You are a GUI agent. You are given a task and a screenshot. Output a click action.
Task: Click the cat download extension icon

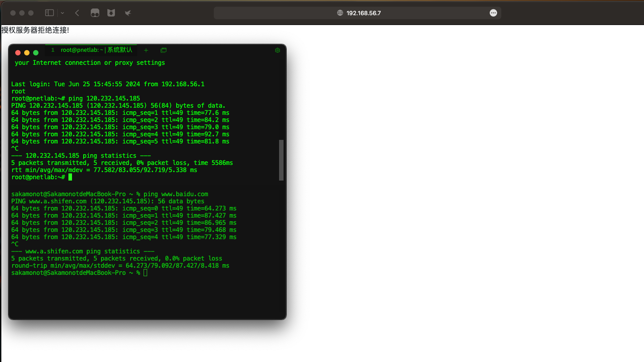point(111,13)
